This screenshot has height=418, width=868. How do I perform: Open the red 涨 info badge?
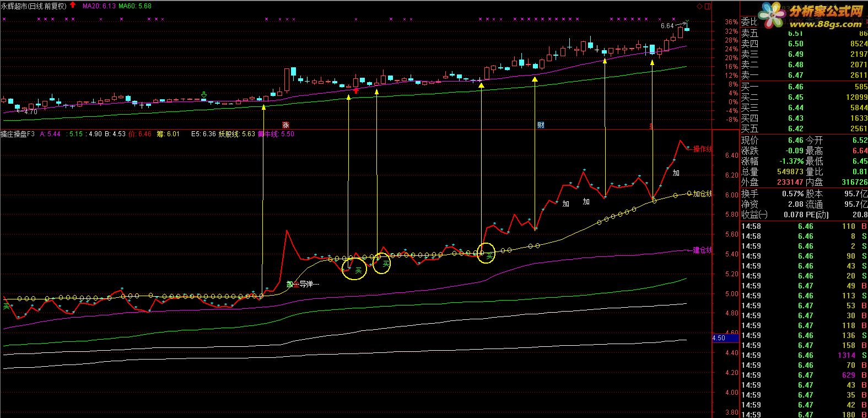pos(285,125)
